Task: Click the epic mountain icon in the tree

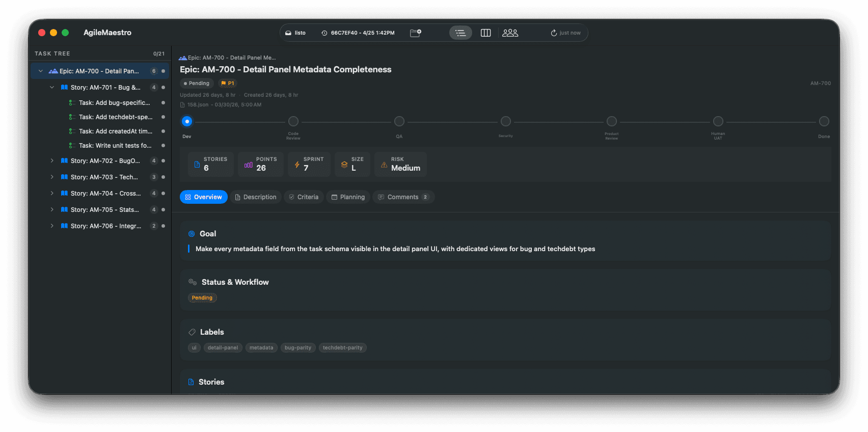Action: point(53,71)
